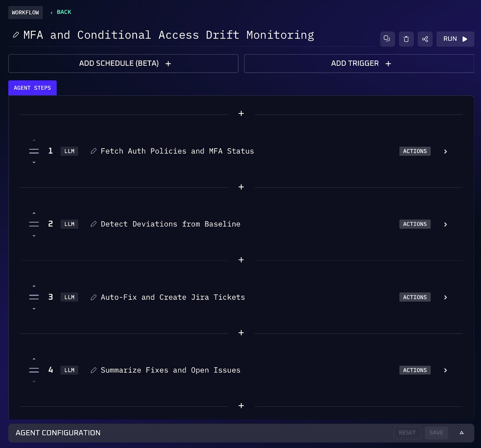The image size is (481, 448).
Task: Click the LLM badge on step 4
Action: coord(69,370)
